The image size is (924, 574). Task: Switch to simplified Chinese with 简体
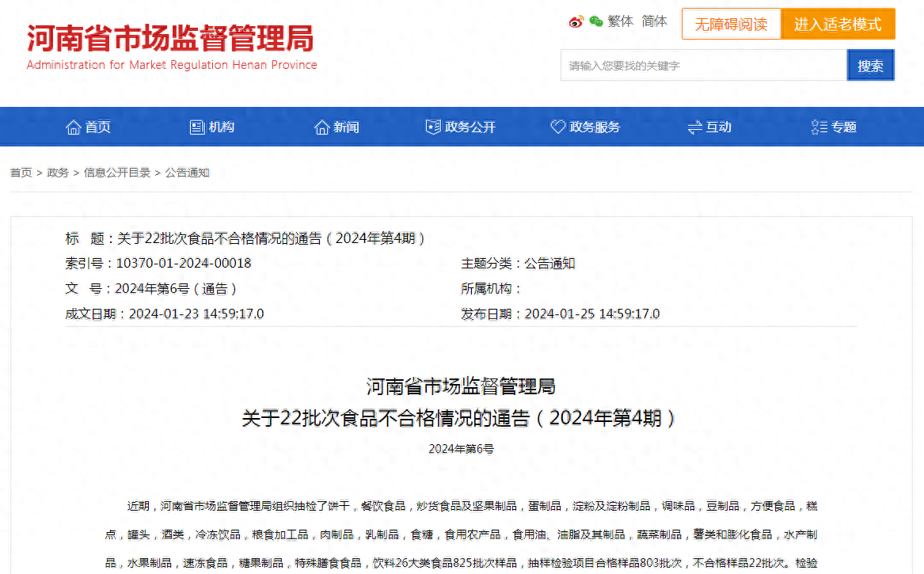(654, 21)
